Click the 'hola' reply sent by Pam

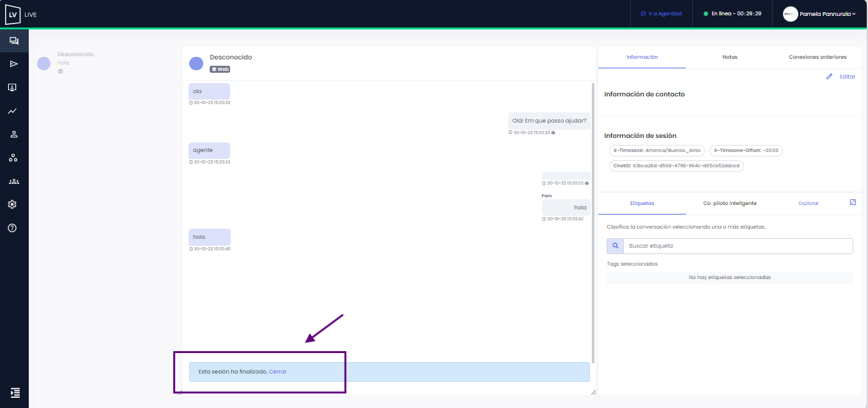click(566, 208)
